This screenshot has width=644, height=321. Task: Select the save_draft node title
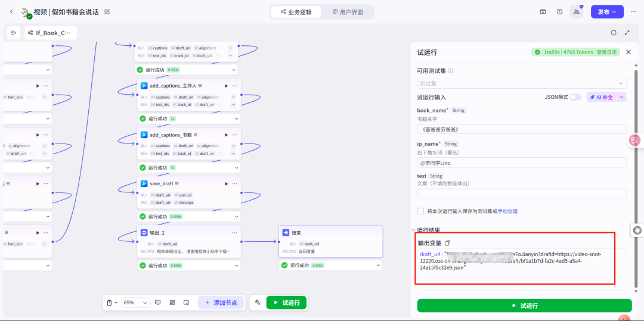pos(162,183)
